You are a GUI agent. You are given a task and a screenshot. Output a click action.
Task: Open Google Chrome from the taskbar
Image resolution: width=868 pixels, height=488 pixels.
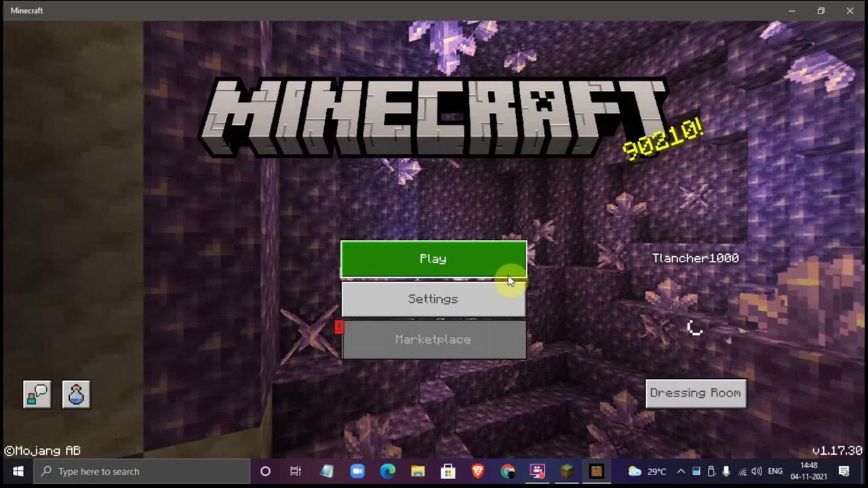tap(508, 471)
